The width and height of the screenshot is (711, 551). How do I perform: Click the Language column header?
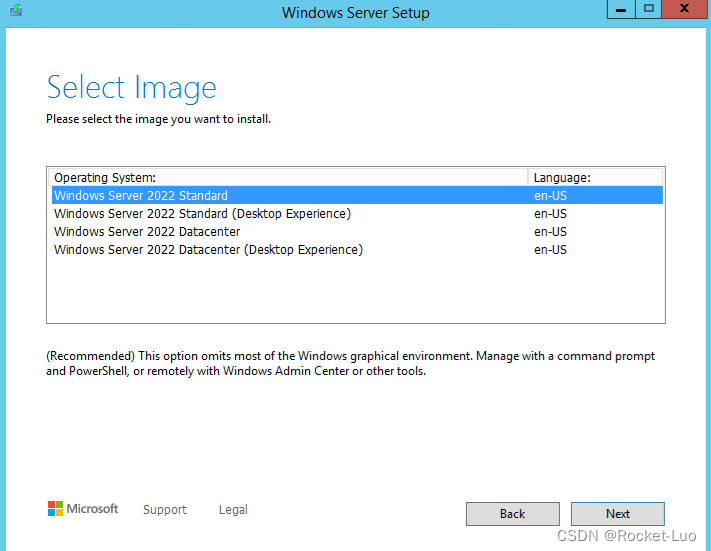click(595, 177)
